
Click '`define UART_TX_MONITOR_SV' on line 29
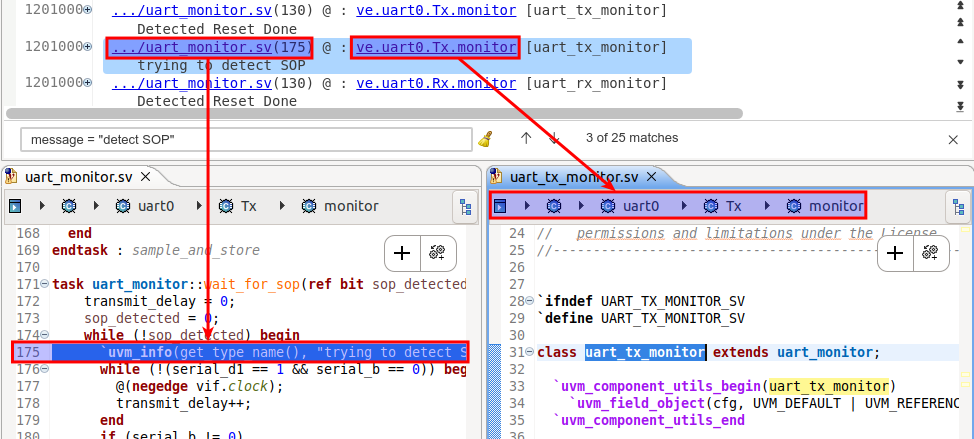641,319
